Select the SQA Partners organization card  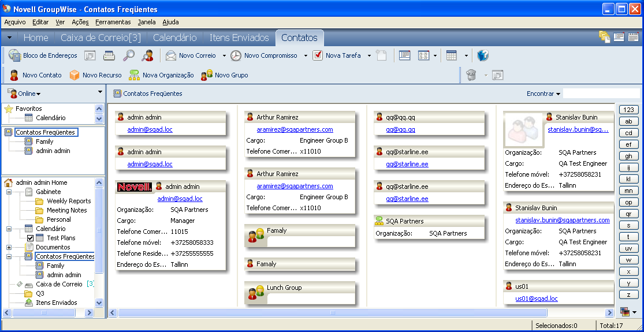pyautogui.click(x=429, y=227)
